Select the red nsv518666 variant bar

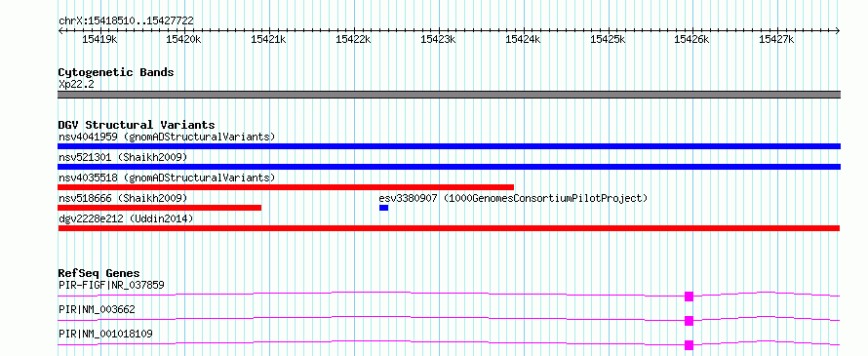159,208
